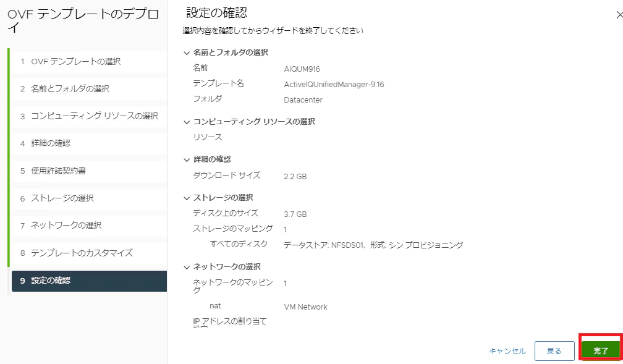Go to step 8 テンプレートのカスタマイズ
Screen dimensions: 623x364
coord(89,253)
